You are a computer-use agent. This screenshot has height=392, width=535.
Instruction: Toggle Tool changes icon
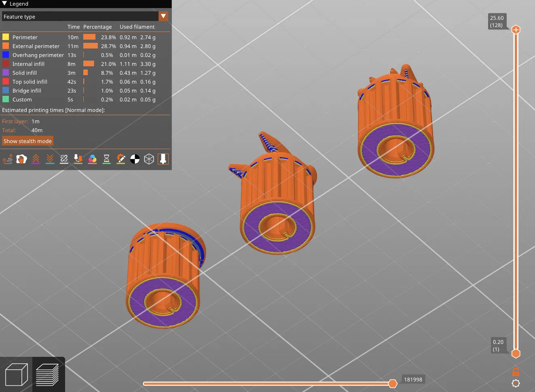point(78,159)
